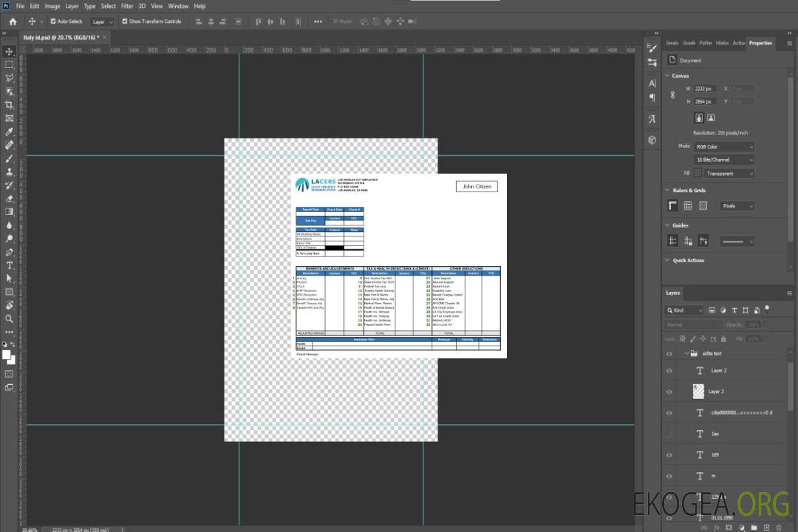
Task: Select the Eyedropper tool
Action: [10, 132]
